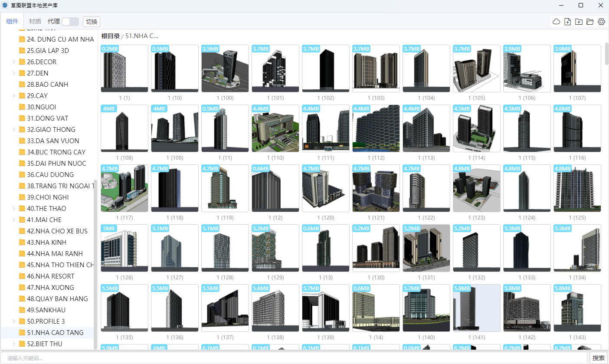
Task: Click the folder icon beside 46.NHA RESORT
Action: [22, 276]
